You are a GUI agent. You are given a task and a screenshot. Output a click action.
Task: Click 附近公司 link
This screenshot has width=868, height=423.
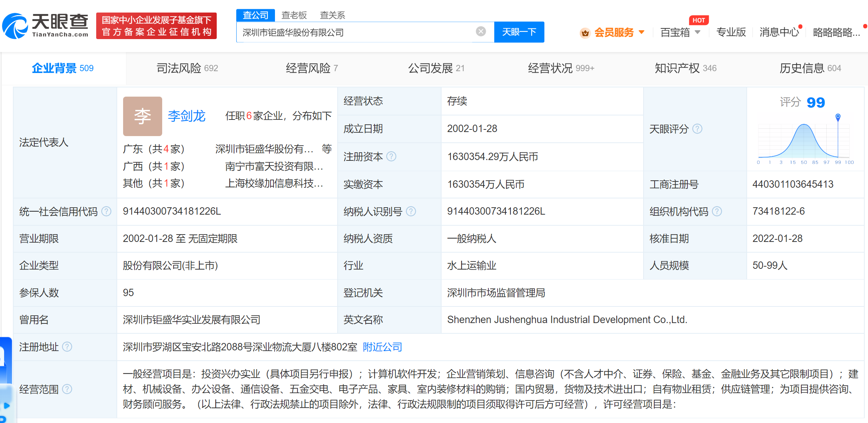click(x=382, y=347)
